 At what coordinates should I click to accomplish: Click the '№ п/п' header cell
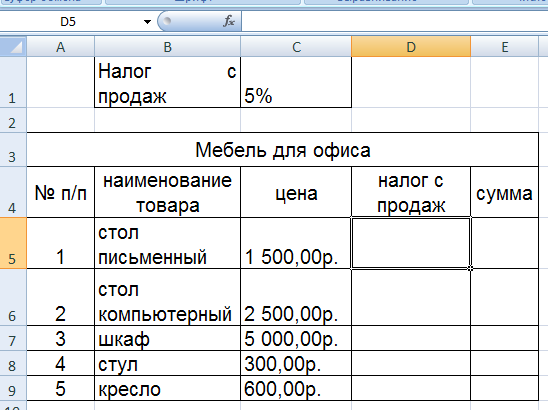(x=60, y=192)
